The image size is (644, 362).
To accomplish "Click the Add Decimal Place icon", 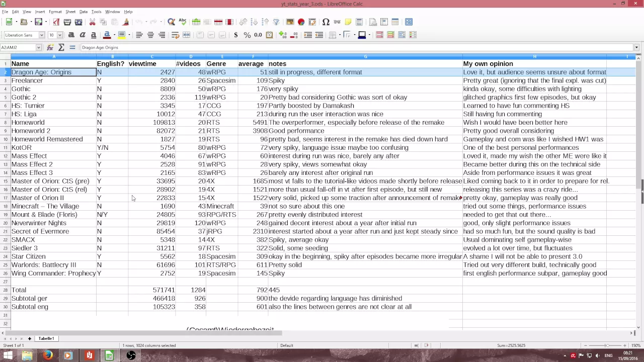I will (283, 35).
